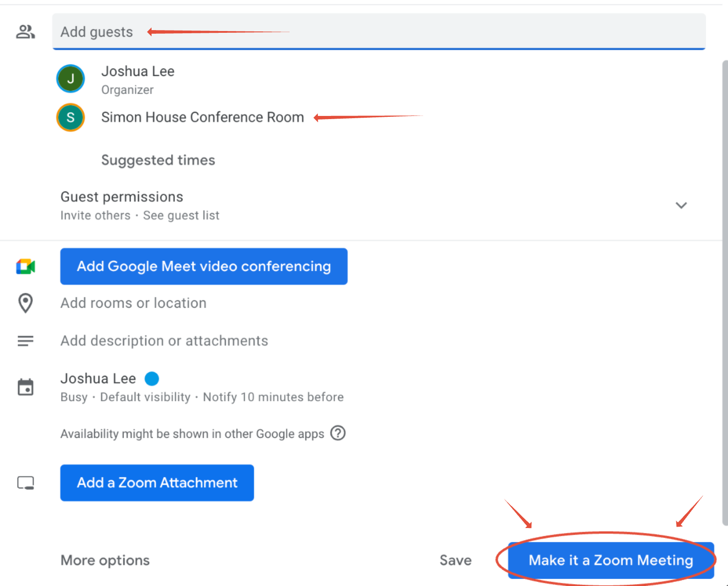This screenshot has width=728, height=586.
Task: Click the vertical scrollbar on the right
Action: (725, 292)
